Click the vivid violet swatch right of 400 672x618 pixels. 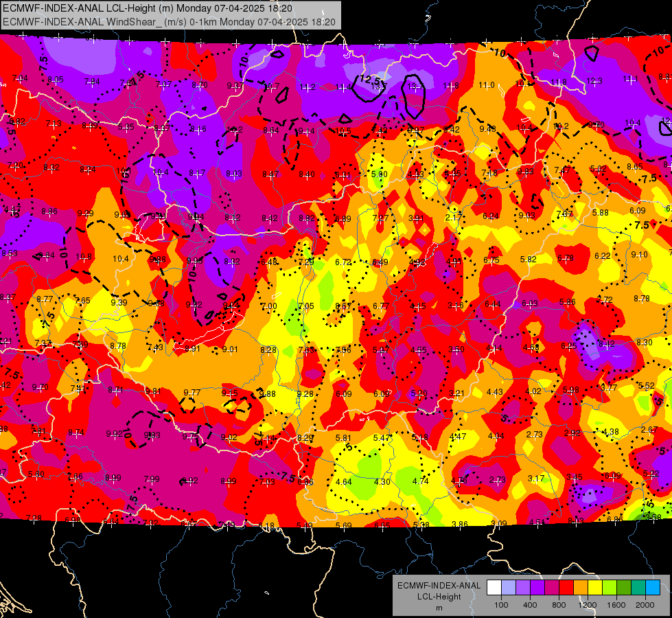[x=537, y=588]
